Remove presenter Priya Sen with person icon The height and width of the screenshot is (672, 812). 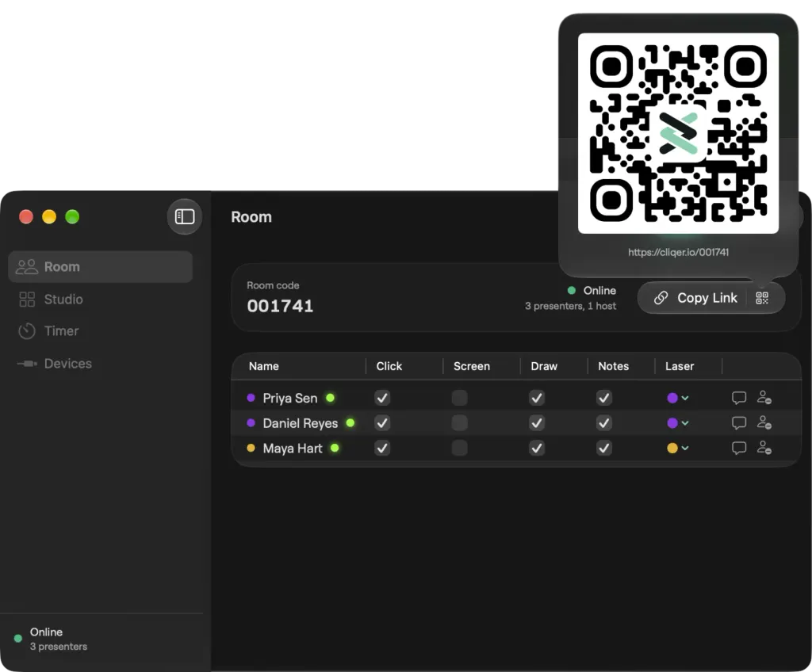[764, 398]
